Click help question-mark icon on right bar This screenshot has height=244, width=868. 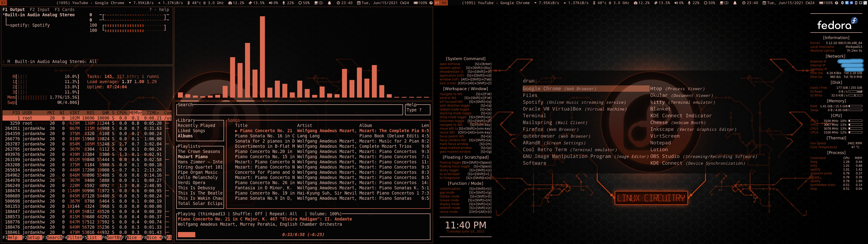[837, 3]
